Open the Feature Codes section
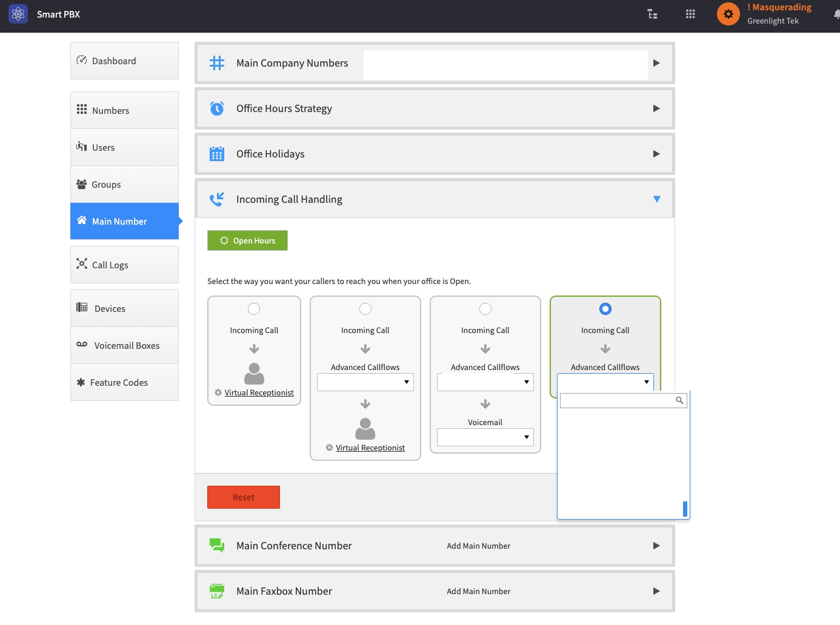The height and width of the screenshot is (625, 840). pyautogui.click(x=119, y=382)
